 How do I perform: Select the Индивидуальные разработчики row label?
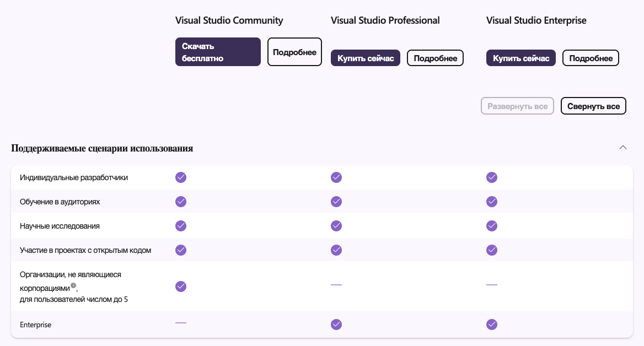point(74,178)
